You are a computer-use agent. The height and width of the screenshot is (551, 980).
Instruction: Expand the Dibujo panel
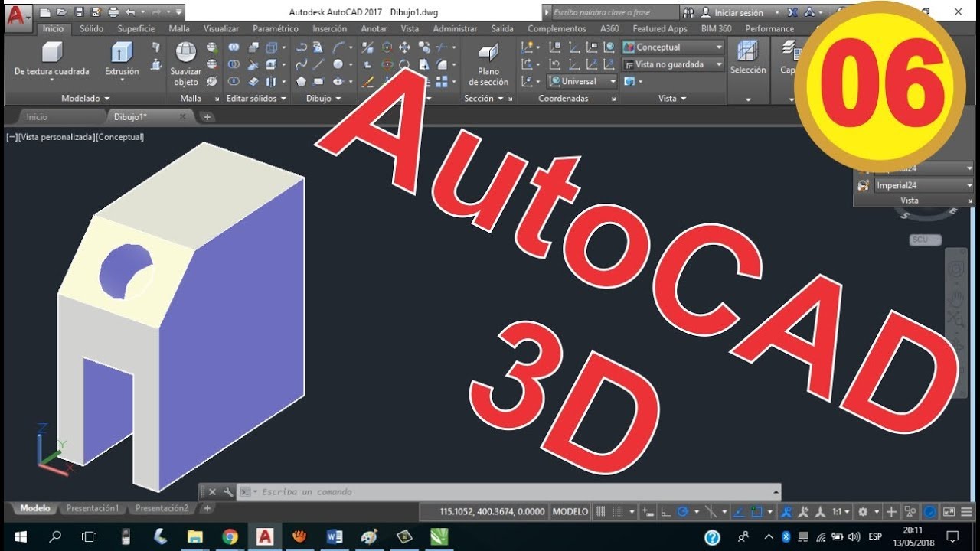point(324,99)
